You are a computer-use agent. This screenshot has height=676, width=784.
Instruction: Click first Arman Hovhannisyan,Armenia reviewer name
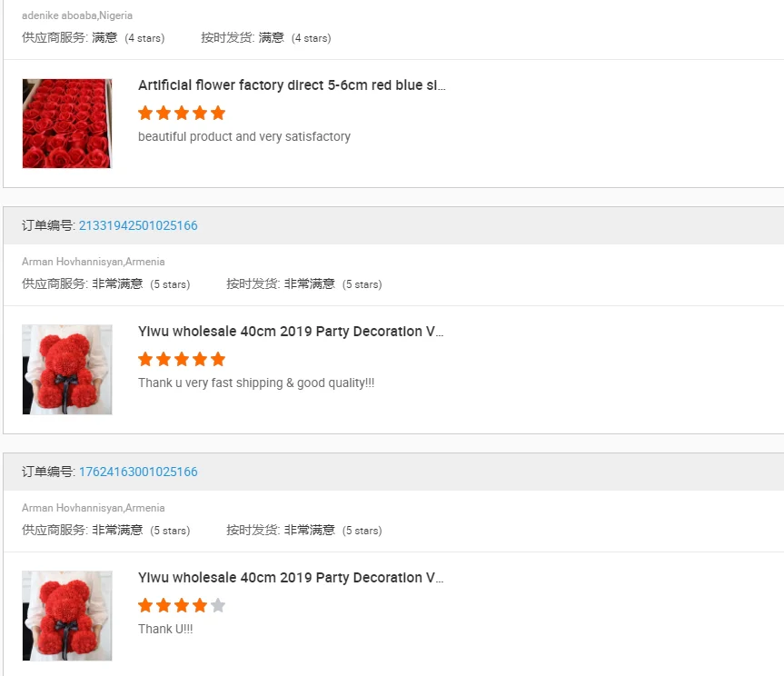93,262
